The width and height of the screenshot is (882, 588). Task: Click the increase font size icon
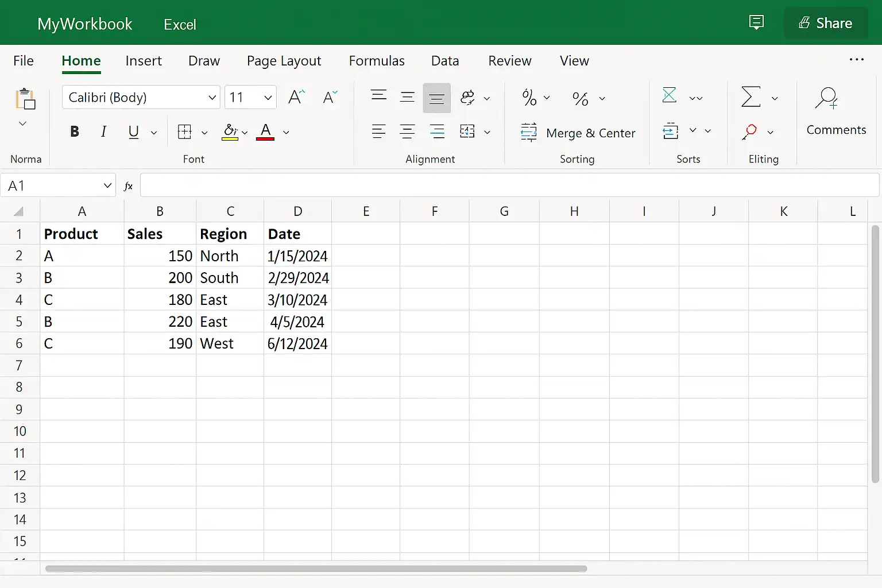click(296, 97)
